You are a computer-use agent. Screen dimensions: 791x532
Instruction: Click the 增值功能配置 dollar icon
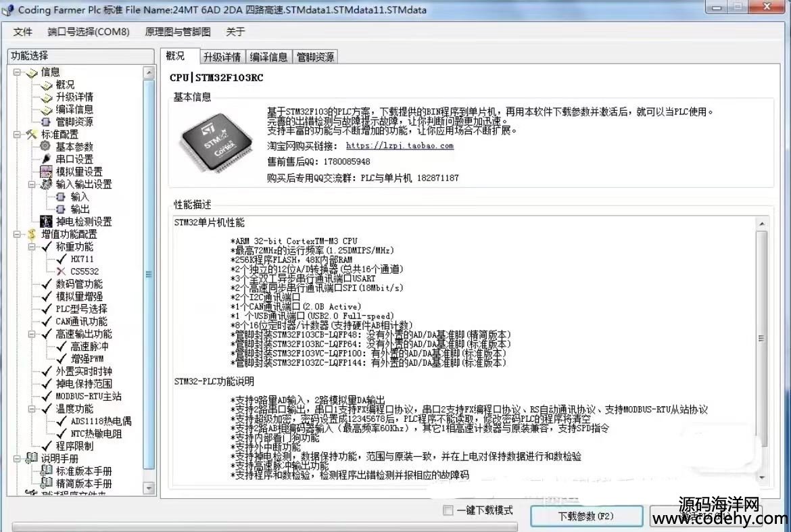[32, 234]
